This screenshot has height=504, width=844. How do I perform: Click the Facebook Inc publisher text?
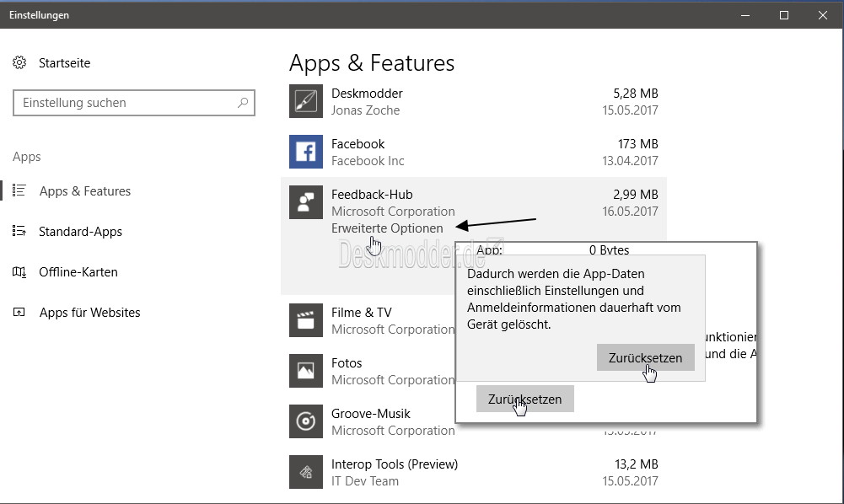368,160
